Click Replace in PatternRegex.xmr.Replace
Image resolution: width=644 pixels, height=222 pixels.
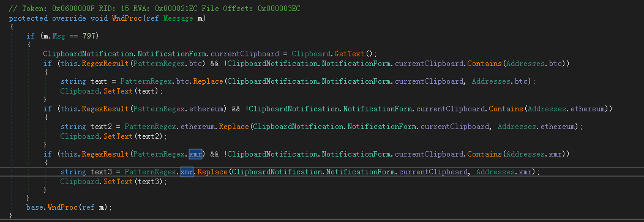213,172
